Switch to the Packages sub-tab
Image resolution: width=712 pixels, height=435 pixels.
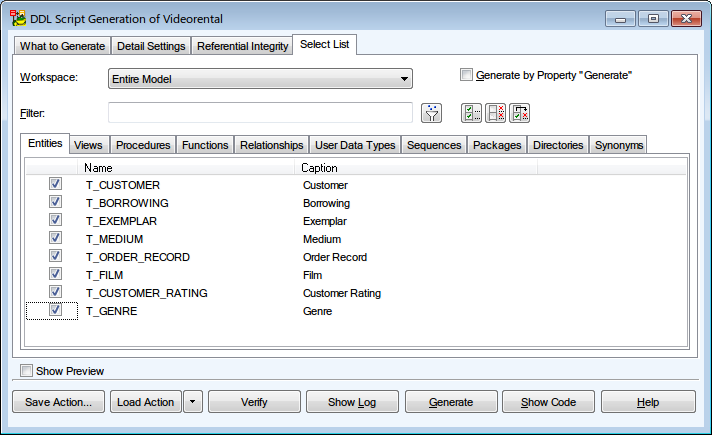[x=497, y=145]
